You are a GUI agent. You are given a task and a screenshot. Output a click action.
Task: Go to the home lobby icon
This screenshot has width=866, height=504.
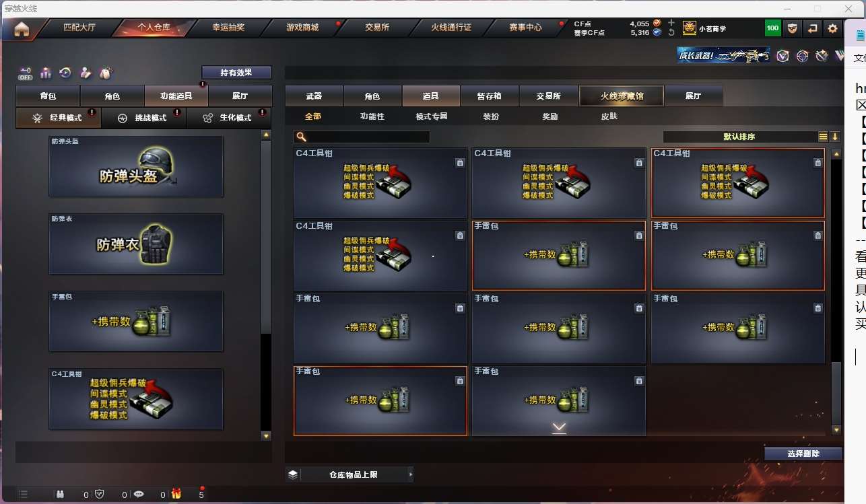pyautogui.click(x=22, y=28)
